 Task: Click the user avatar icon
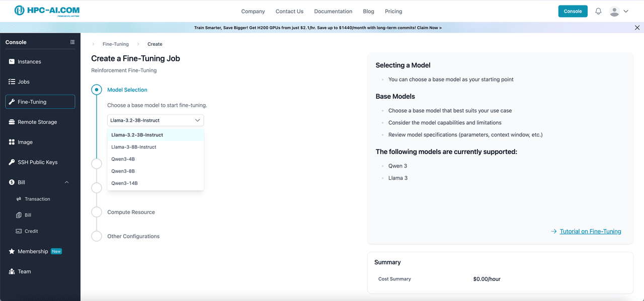click(614, 11)
